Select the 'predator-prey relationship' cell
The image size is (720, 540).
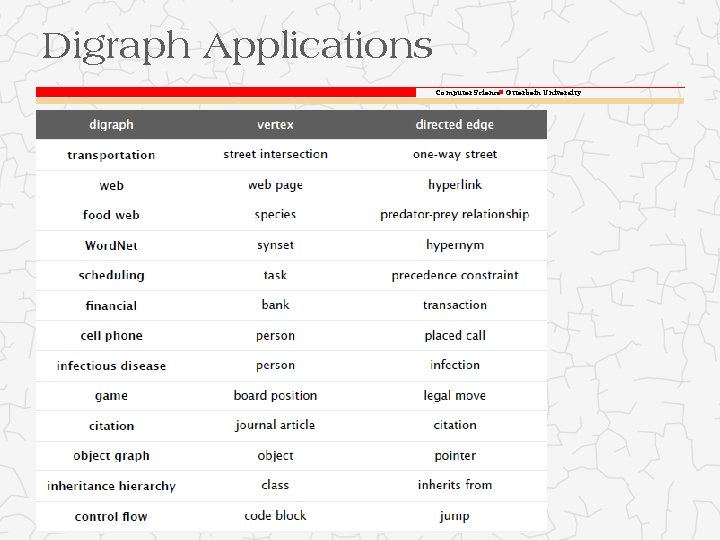click(x=455, y=214)
